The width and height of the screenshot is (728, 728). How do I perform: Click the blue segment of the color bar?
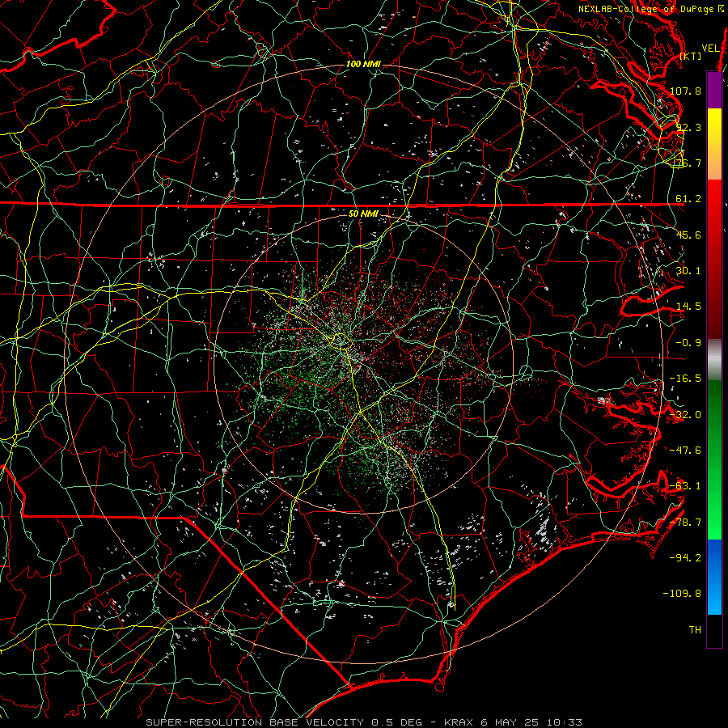tap(714, 577)
